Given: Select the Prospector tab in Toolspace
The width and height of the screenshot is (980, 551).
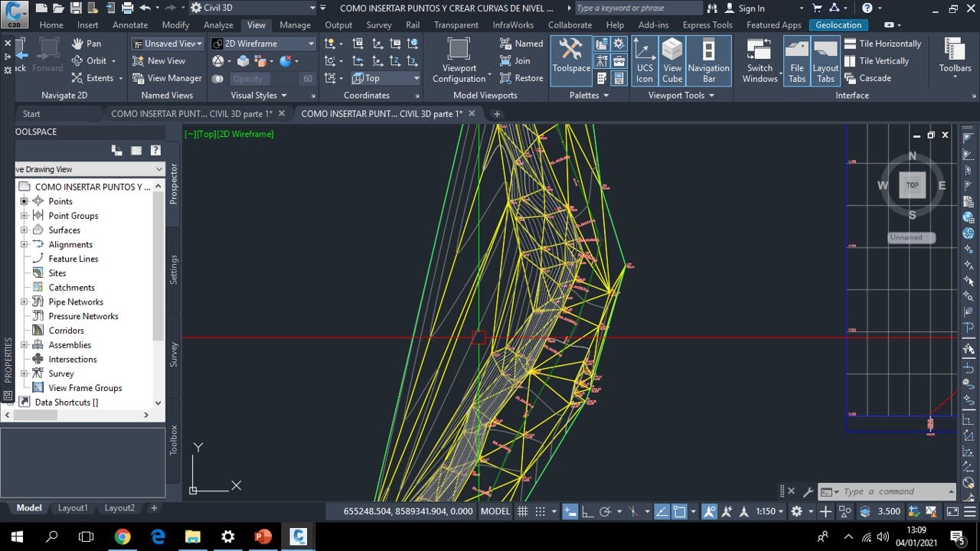Looking at the screenshot, I should (x=173, y=184).
